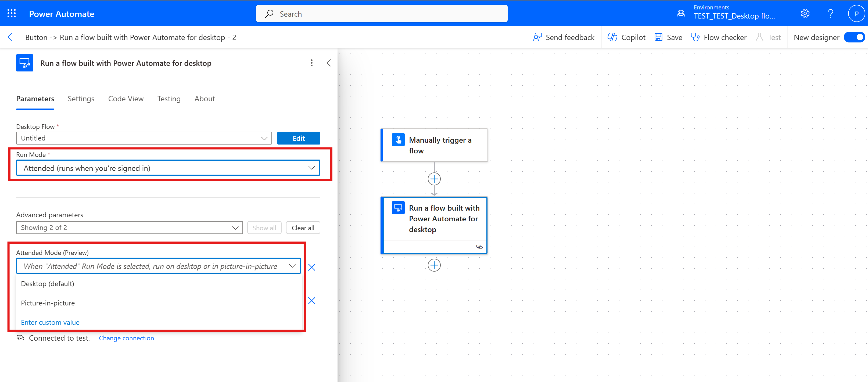868x382 pixels.
Task: Toggle Run Mode to attended setting
Action: point(168,167)
